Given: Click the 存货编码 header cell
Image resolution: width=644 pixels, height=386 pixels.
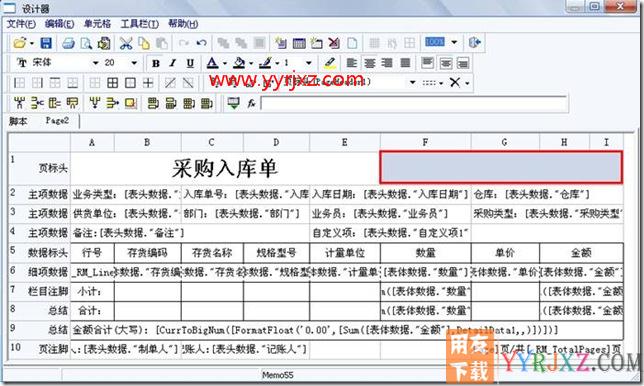Looking at the screenshot, I should (147, 252).
